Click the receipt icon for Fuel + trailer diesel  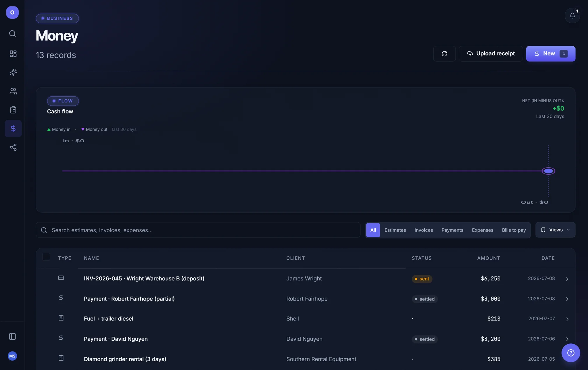click(x=61, y=318)
